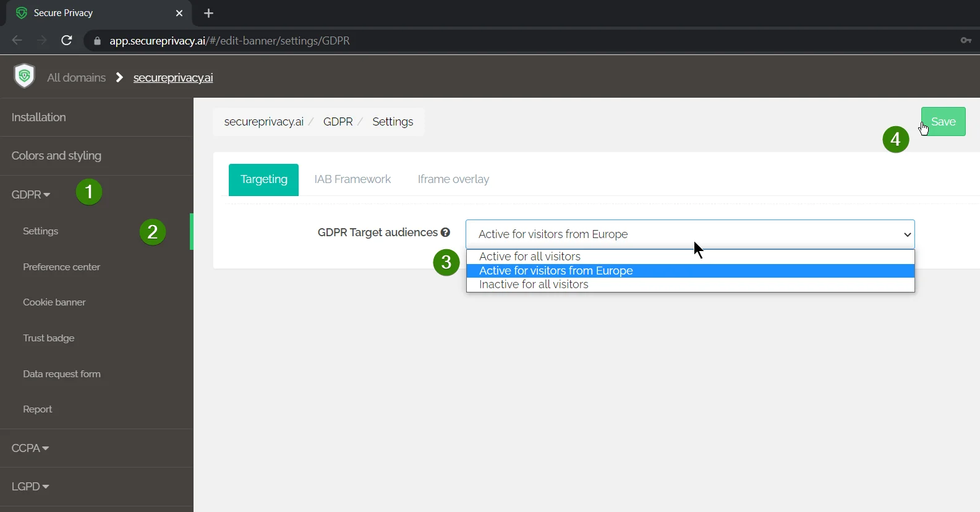The height and width of the screenshot is (512, 980).
Task: Click the saved passwords key icon
Action: coord(966,40)
